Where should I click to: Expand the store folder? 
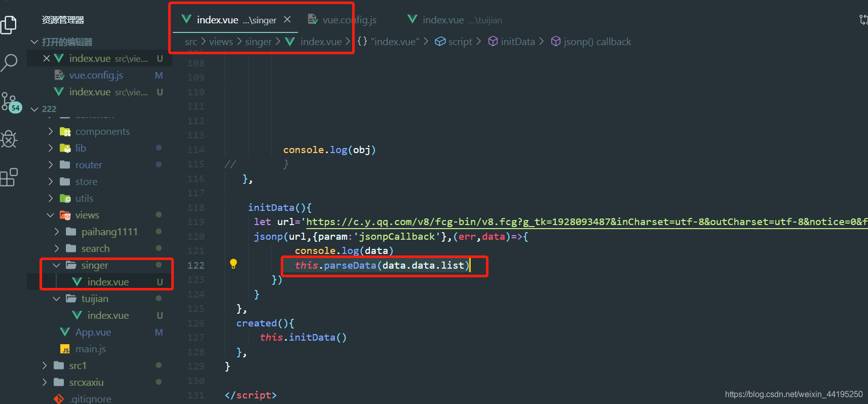pyautogui.click(x=50, y=181)
